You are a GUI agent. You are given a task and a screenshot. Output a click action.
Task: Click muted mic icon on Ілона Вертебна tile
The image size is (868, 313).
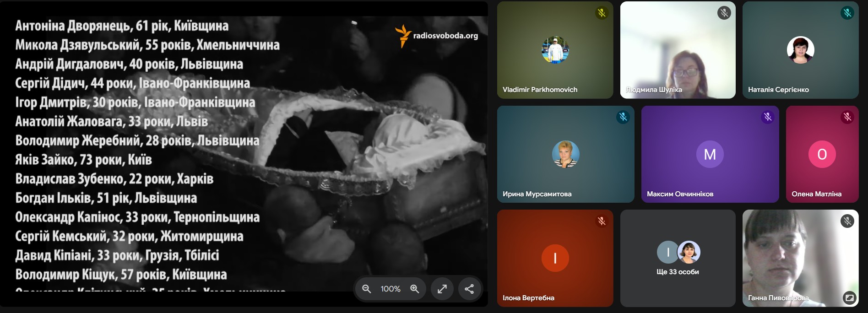(602, 221)
